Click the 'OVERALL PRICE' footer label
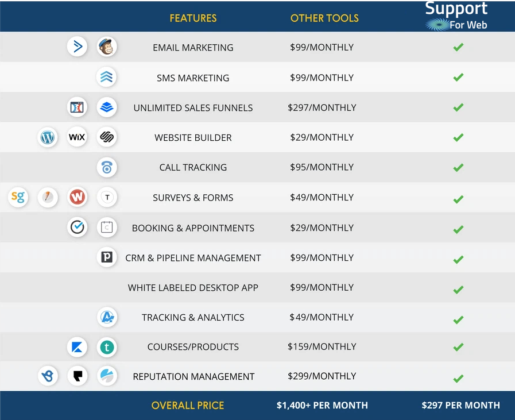This screenshot has height=420, width=515. point(188,406)
